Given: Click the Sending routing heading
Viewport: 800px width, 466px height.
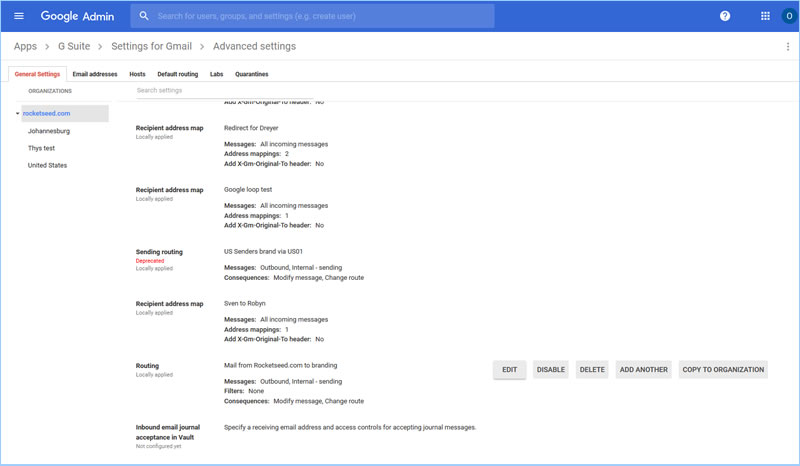Looking at the screenshot, I should pos(159,252).
